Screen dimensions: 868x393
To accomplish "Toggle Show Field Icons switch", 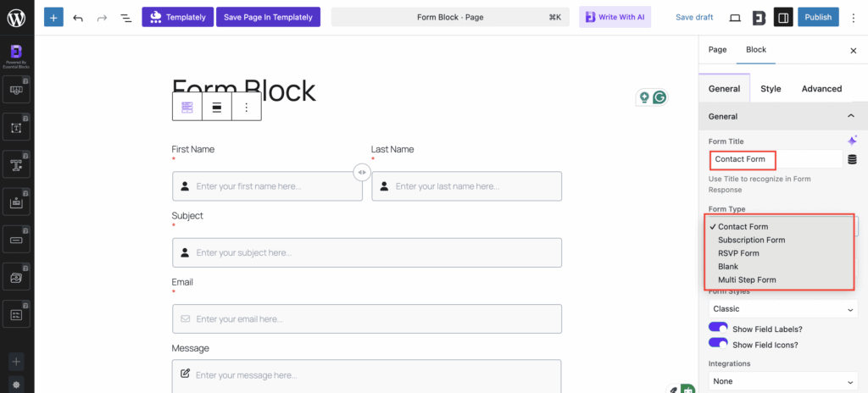I will point(718,344).
